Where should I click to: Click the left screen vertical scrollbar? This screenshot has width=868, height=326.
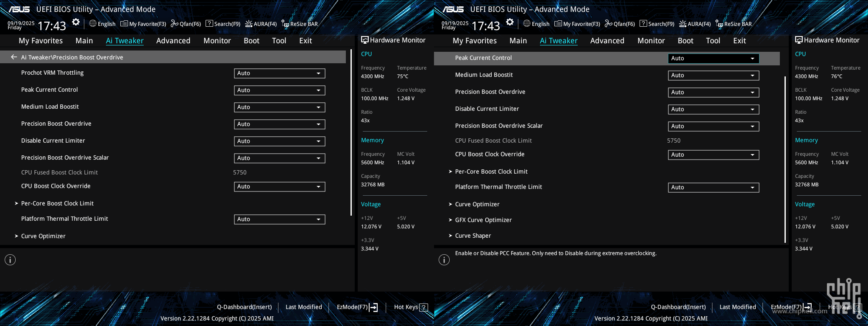pos(351,133)
